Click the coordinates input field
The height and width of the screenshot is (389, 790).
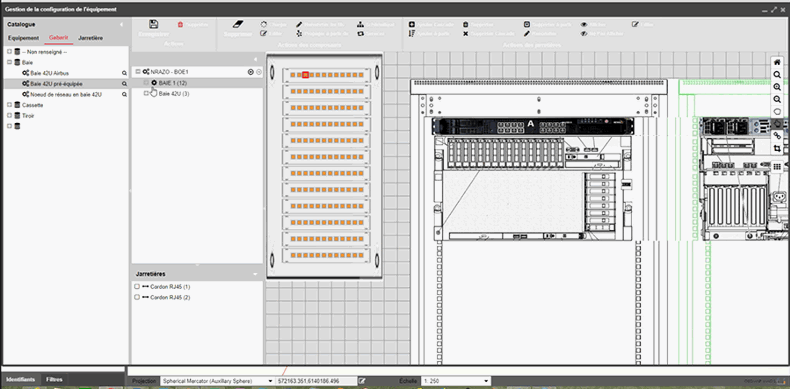click(316, 381)
